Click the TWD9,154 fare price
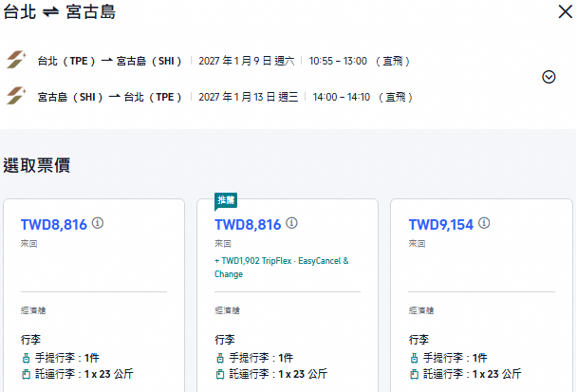Image resolution: width=577 pixels, height=392 pixels. click(441, 225)
